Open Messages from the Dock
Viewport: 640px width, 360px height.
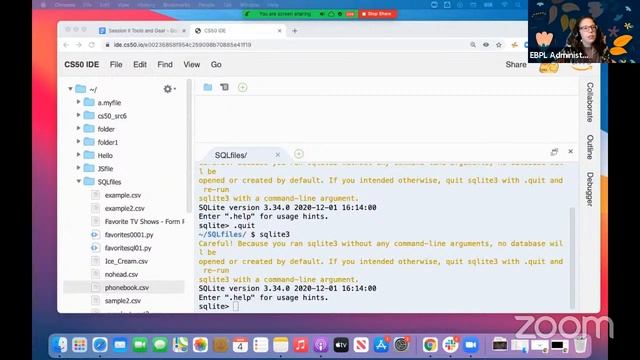(x=160, y=345)
